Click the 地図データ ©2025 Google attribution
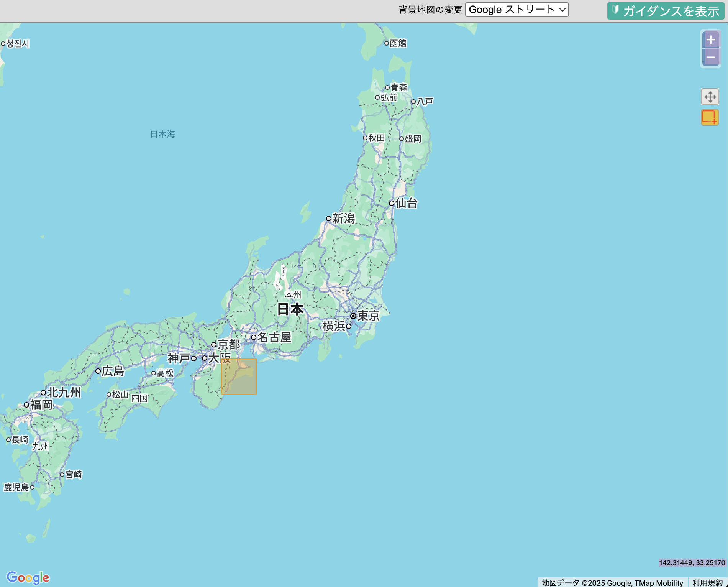 612,583
